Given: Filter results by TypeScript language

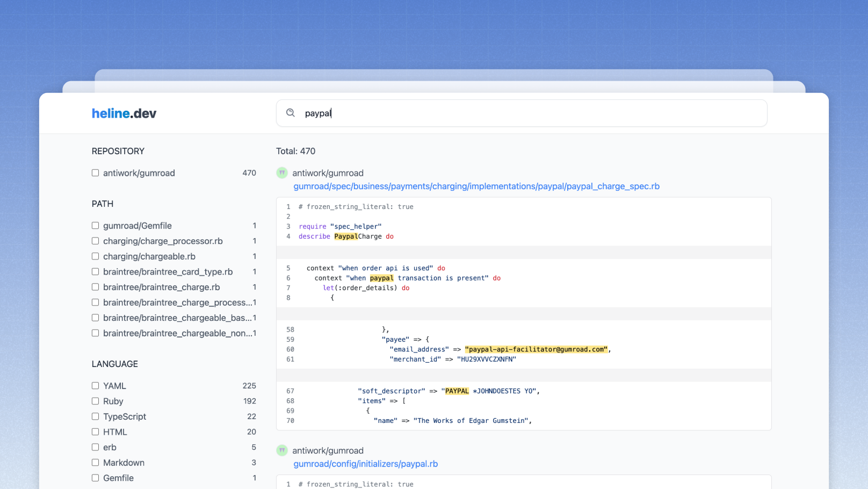Looking at the screenshot, I should (x=95, y=416).
